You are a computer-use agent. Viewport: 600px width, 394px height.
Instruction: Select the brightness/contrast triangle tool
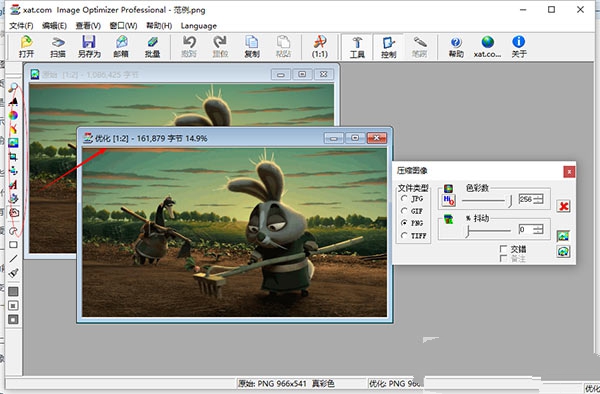coord(13,101)
